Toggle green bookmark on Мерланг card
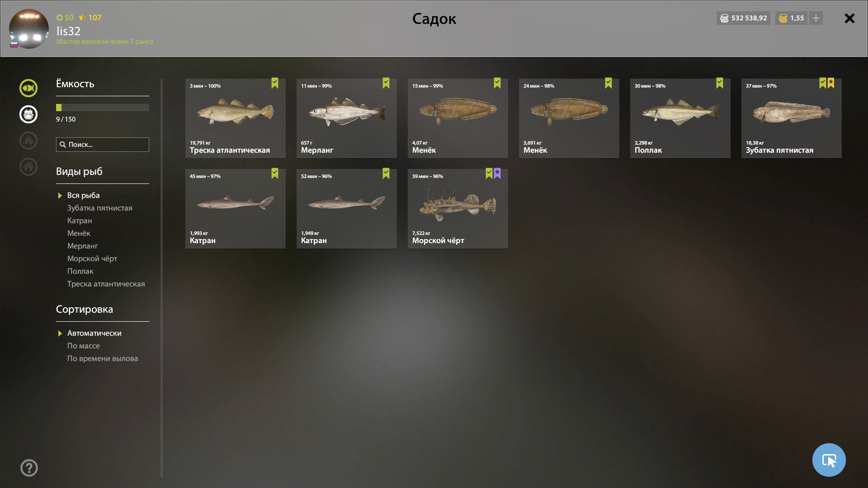This screenshot has width=868, height=488. tap(386, 83)
